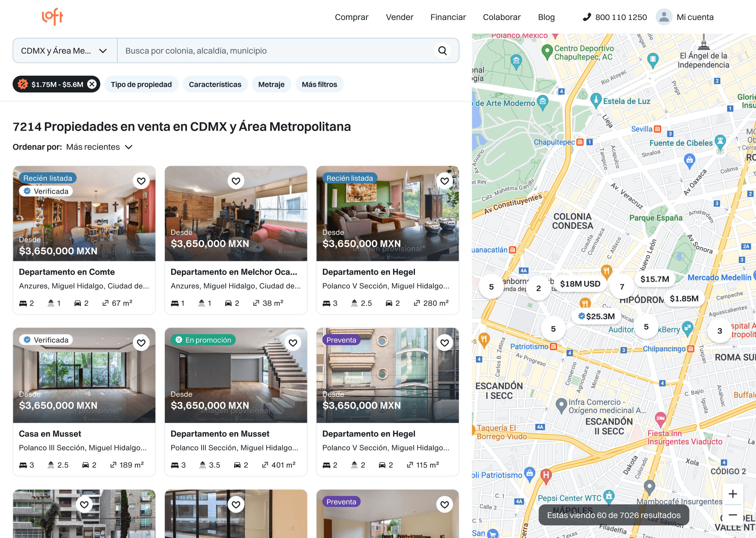
Task: Click the Recién listada badge on Departamento en Comte
Action: pos(48,178)
